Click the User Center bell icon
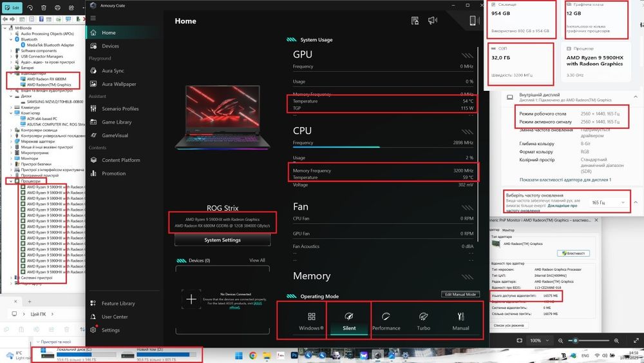The width and height of the screenshot is (644, 363). coord(93,317)
